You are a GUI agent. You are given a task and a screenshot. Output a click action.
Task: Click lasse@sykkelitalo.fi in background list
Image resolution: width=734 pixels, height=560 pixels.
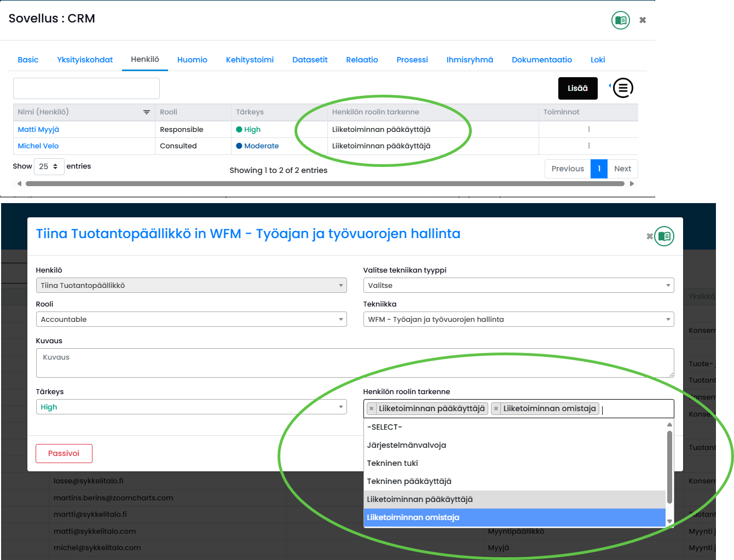tap(88, 481)
